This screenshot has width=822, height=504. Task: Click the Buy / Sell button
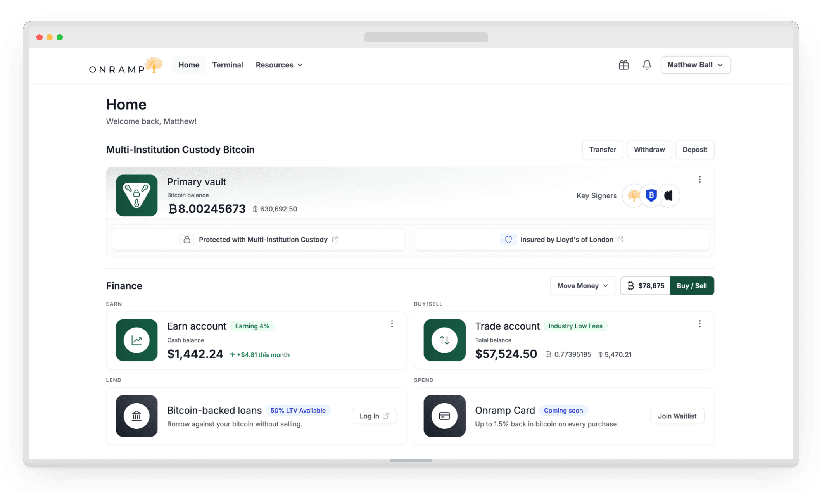coord(692,286)
